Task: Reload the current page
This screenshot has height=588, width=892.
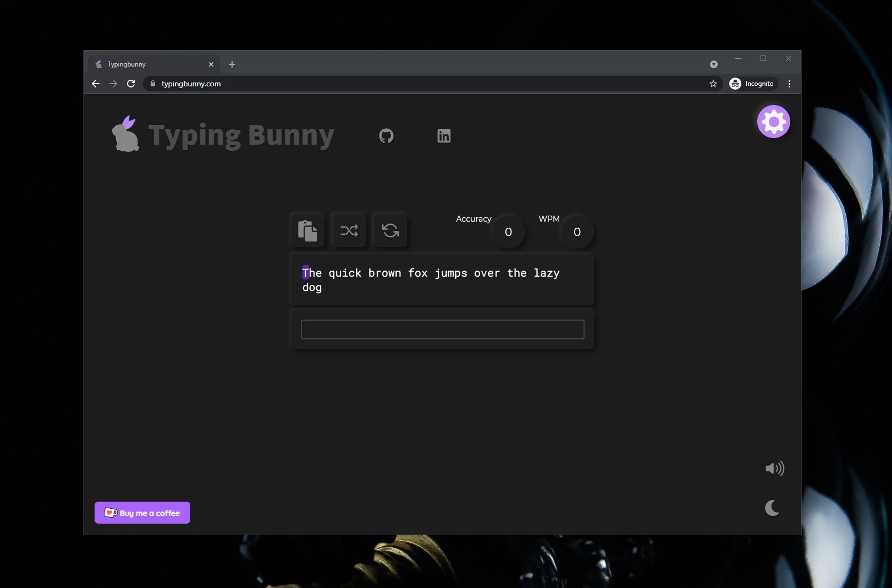Action: [131, 84]
